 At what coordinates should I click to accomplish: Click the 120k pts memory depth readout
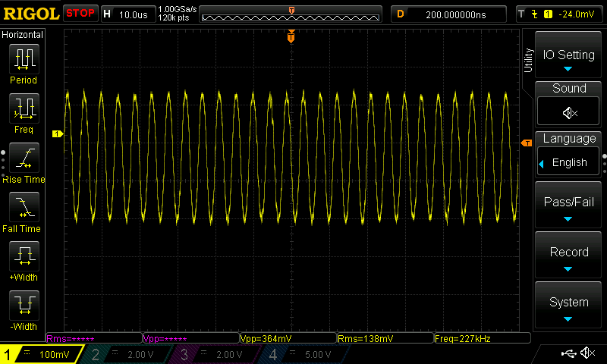tap(174, 17)
